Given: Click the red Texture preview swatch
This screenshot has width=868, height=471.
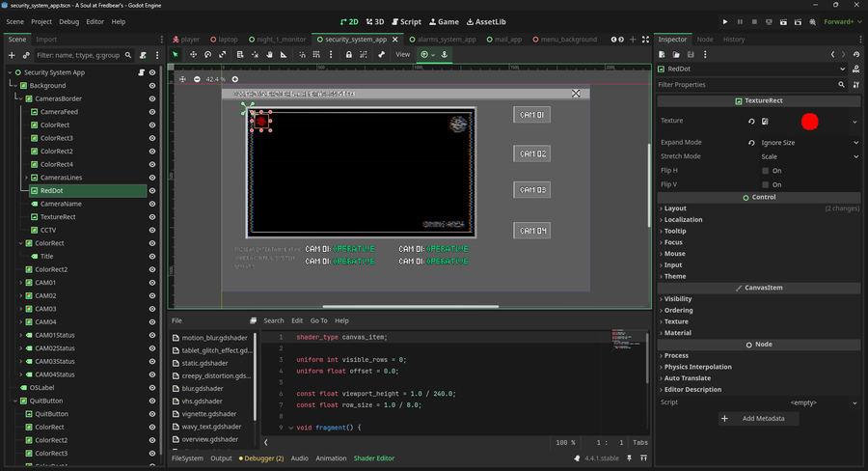Looking at the screenshot, I should 810,122.
